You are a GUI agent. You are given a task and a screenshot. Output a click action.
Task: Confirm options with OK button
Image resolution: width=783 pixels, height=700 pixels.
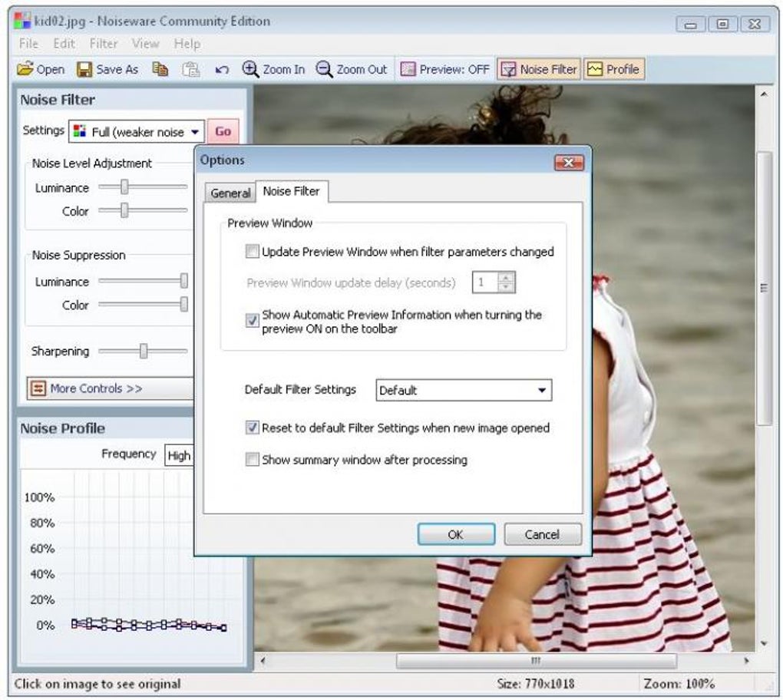pyautogui.click(x=456, y=534)
